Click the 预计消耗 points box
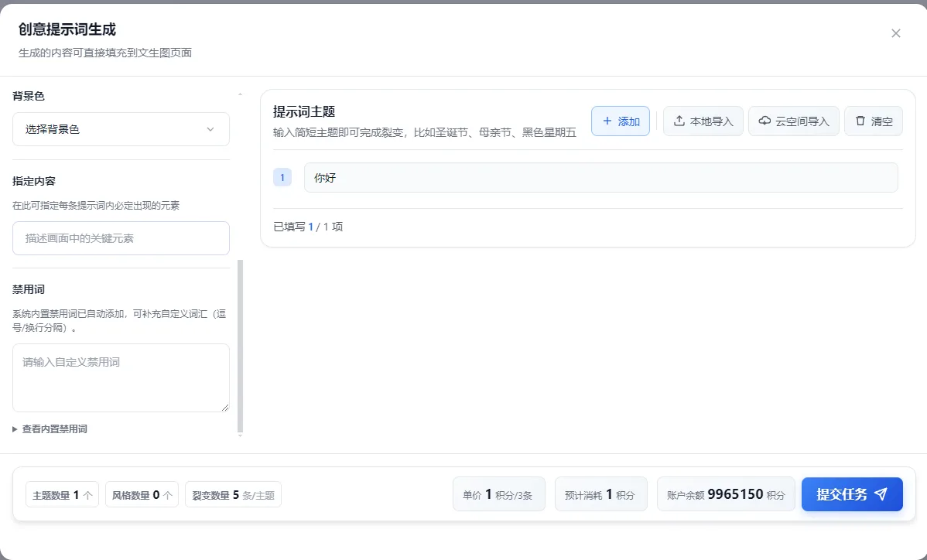 [600, 494]
